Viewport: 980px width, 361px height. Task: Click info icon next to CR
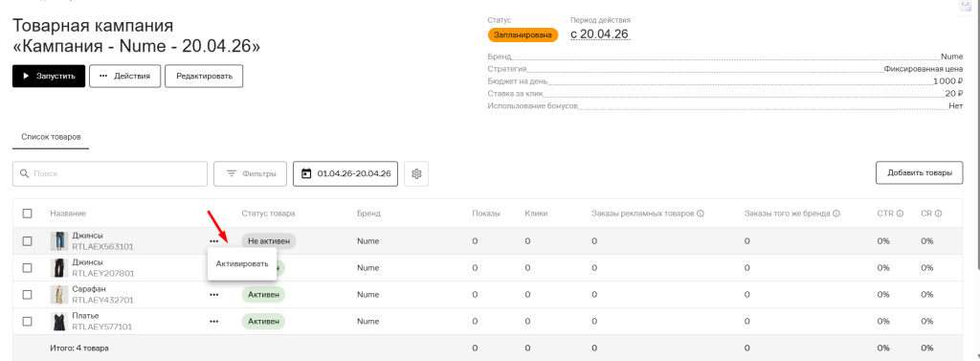[939, 214]
